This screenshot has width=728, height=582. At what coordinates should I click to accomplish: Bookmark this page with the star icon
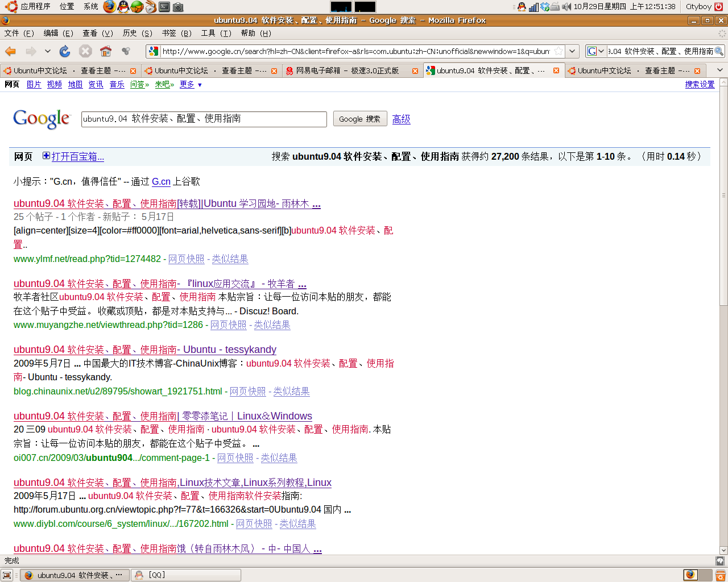click(559, 51)
